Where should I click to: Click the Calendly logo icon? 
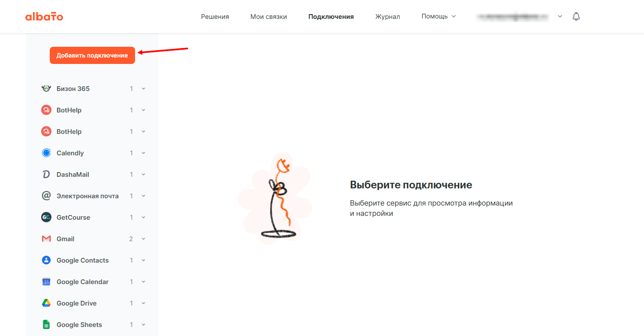[46, 153]
